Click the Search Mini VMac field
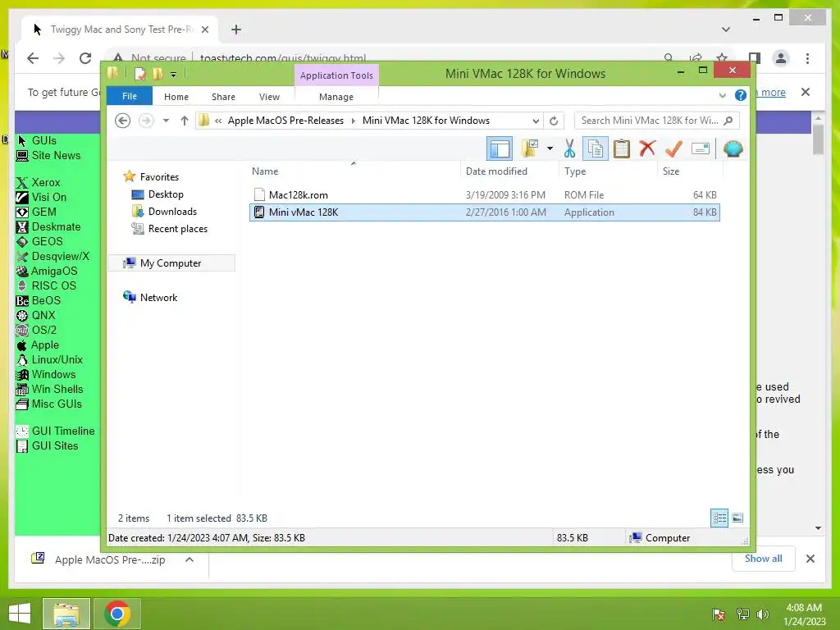Viewport: 840px width, 630px height. (657, 121)
